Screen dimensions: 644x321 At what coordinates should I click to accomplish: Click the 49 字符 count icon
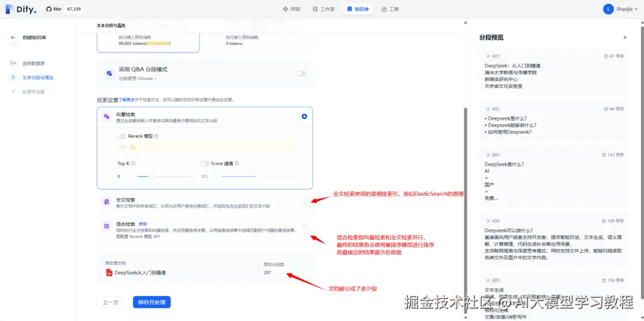click(x=606, y=109)
